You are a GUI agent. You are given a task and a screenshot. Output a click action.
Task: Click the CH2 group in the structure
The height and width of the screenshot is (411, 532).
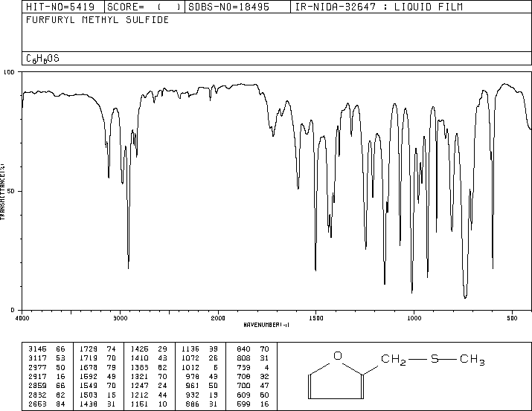(x=394, y=359)
